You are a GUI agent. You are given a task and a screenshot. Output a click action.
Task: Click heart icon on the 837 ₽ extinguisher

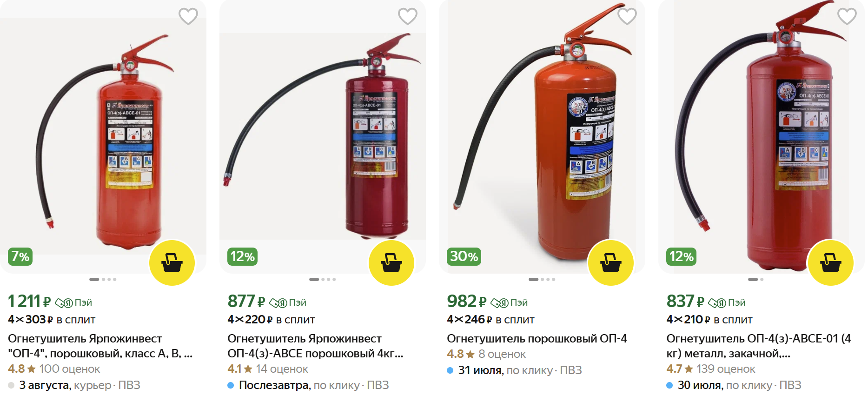[x=847, y=16]
